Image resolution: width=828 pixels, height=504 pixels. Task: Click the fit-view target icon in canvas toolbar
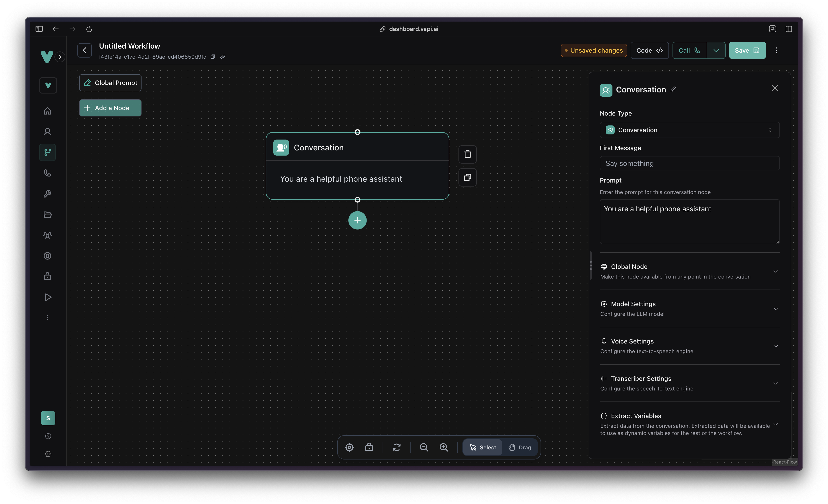pyautogui.click(x=349, y=447)
